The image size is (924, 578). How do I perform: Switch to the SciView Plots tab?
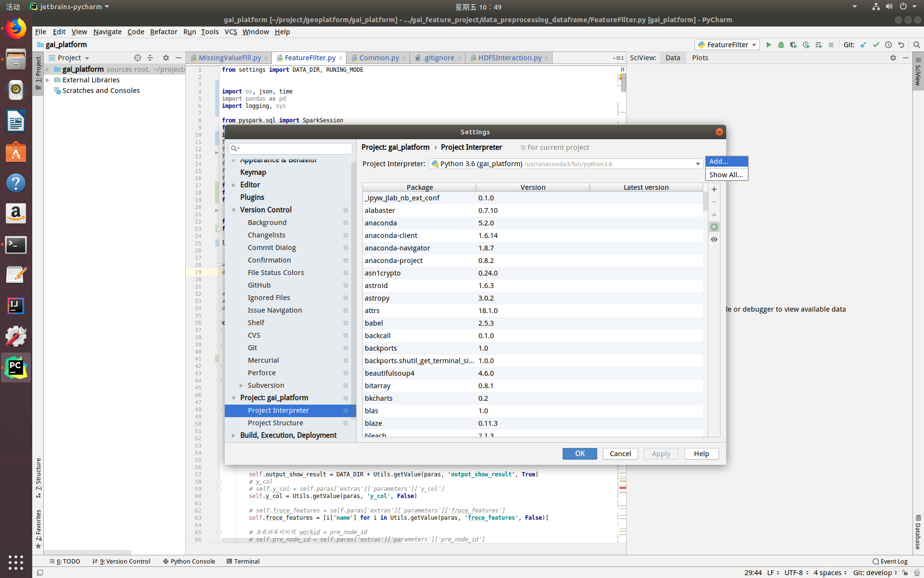coord(700,58)
